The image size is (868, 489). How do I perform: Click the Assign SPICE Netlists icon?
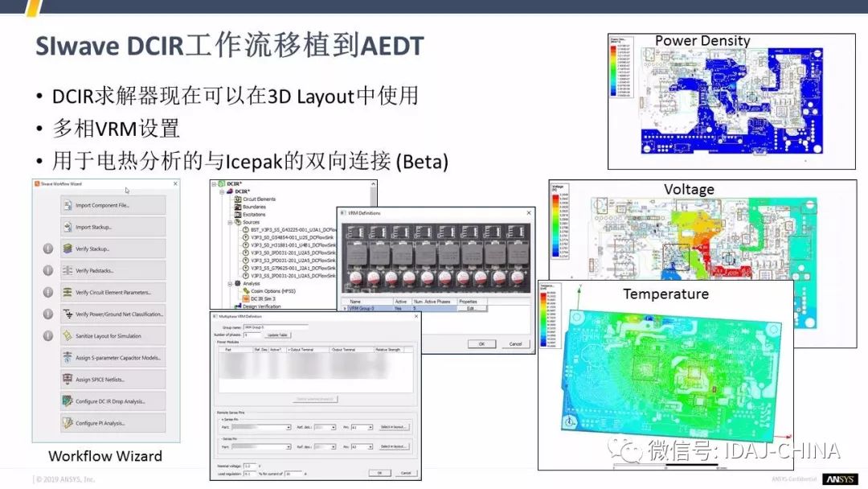(68, 380)
